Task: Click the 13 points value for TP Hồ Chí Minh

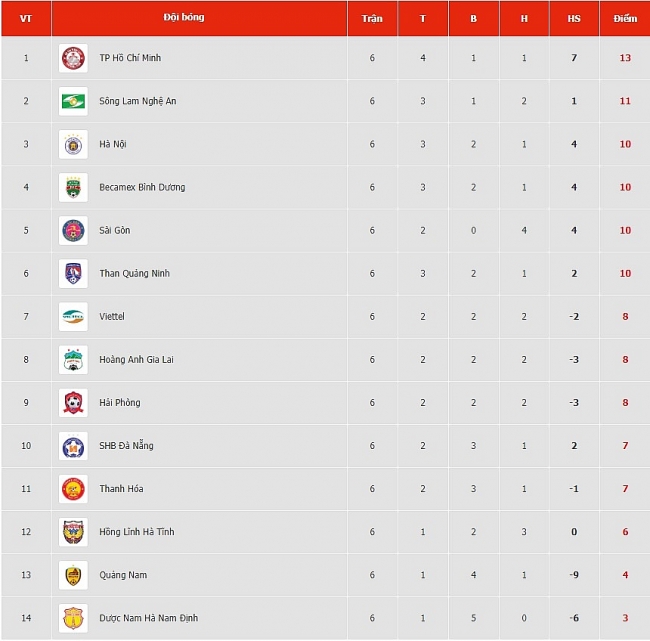Action: pos(625,58)
